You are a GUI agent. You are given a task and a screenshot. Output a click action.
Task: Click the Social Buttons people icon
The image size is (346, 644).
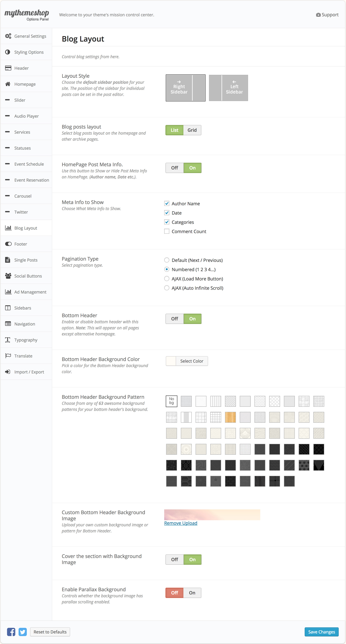[x=8, y=276]
